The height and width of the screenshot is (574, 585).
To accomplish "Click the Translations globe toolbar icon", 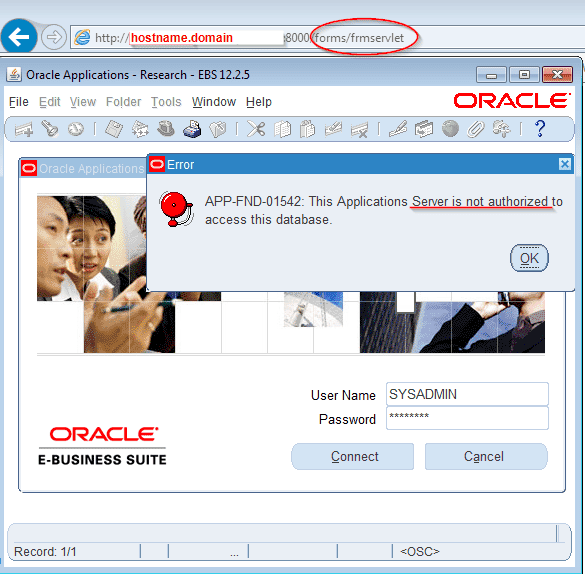I will click(x=450, y=129).
